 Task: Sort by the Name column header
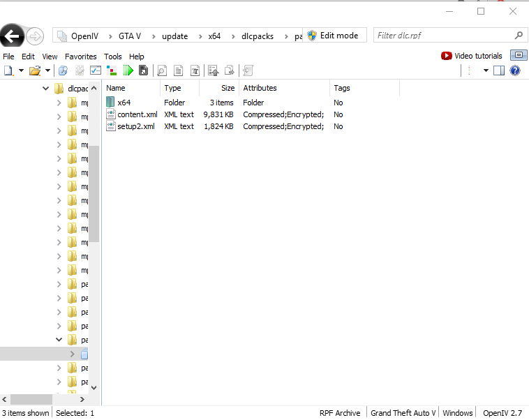(131, 88)
